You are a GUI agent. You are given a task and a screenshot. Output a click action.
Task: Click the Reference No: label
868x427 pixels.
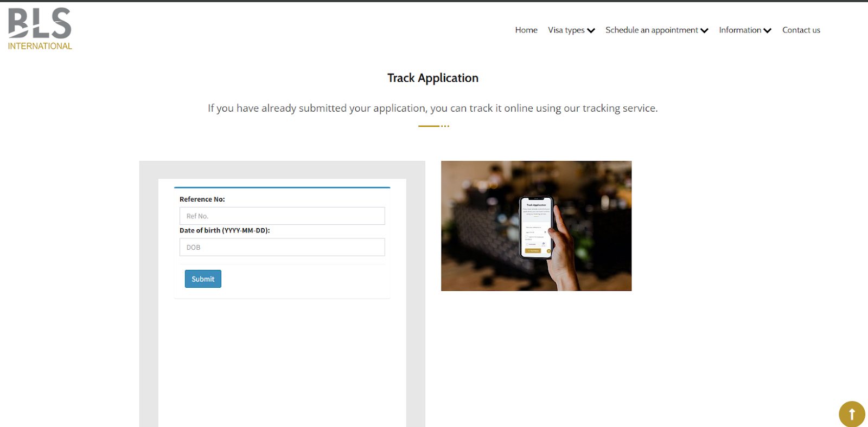pyautogui.click(x=202, y=199)
